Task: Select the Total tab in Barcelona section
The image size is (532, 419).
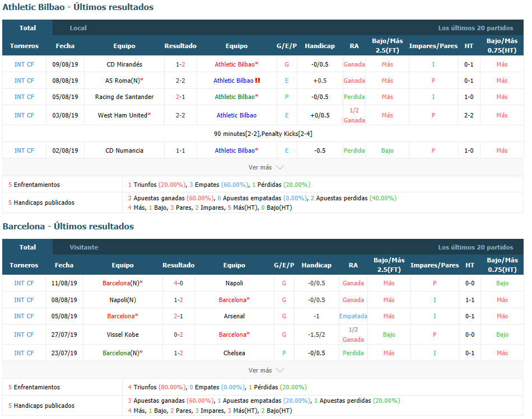Action: click(x=27, y=247)
